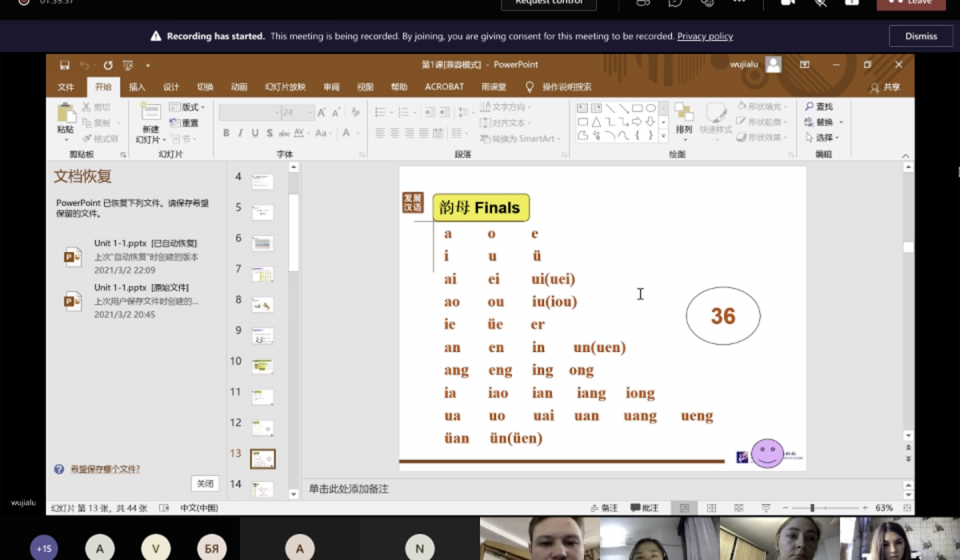Start slideshow from status bar icon
The image size is (960, 560).
[766, 508]
